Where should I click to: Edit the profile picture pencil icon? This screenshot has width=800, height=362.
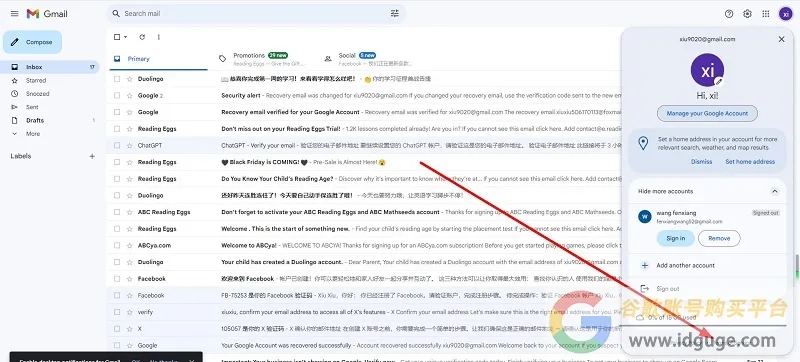point(719,81)
